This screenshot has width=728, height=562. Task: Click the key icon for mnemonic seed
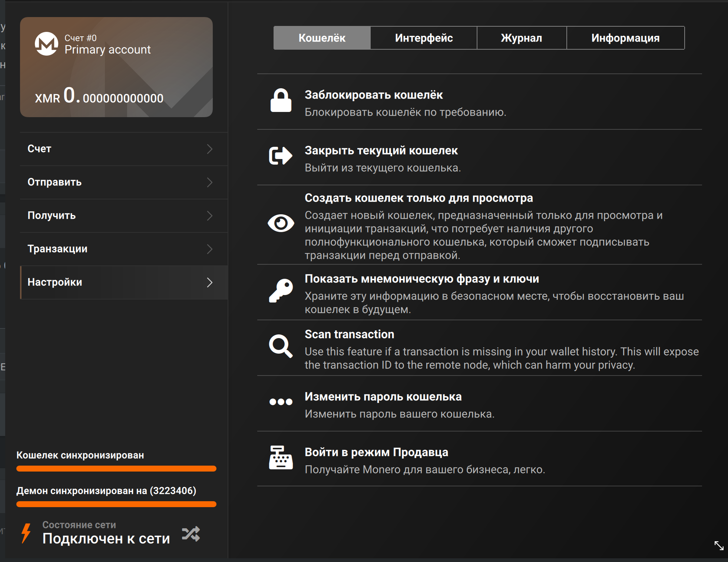tap(281, 291)
